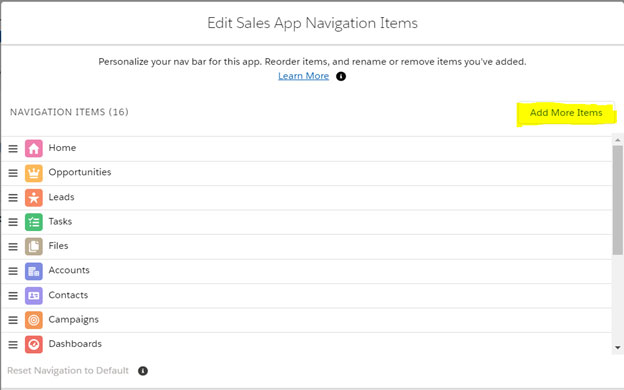Open the Learn More link
Screen dimensions: 624x390
tap(303, 76)
